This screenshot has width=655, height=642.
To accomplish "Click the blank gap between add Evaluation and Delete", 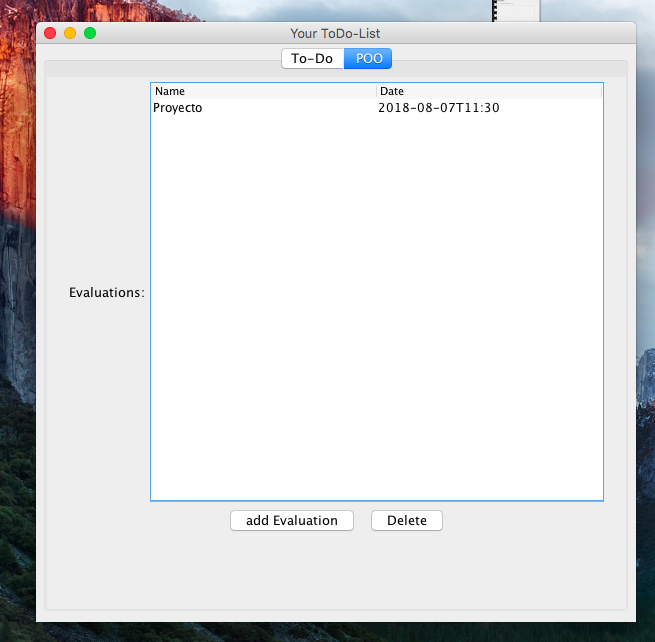I will tap(362, 520).
